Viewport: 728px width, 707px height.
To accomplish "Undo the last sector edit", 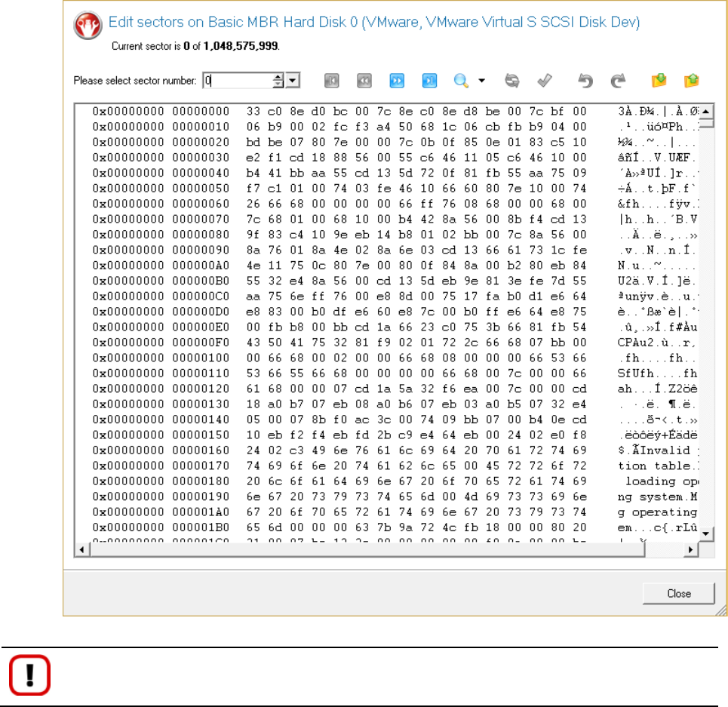I will pos(585,81).
